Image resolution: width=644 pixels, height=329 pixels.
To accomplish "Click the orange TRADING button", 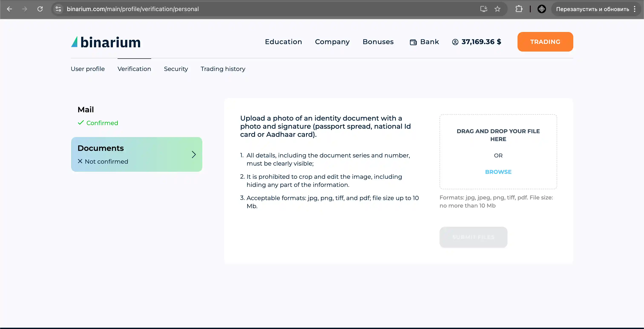I will click(545, 42).
